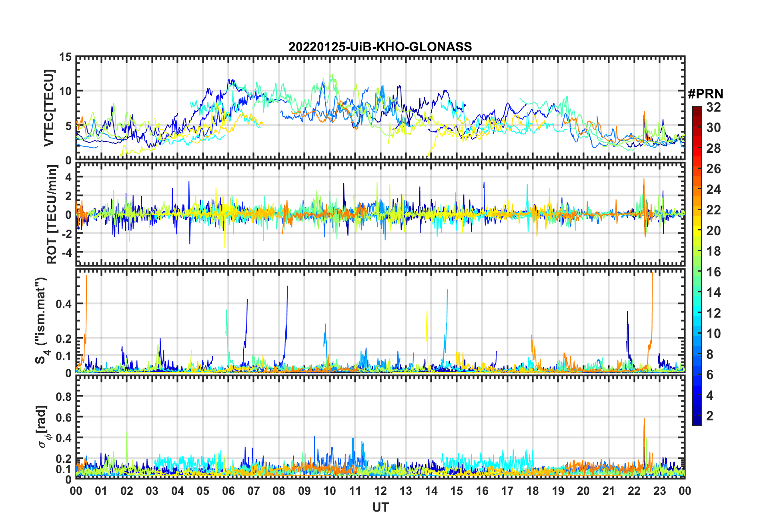761x532 pixels.
Task: Click S4 axis tick label 0.4
Action: pyautogui.click(x=64, y=304)
